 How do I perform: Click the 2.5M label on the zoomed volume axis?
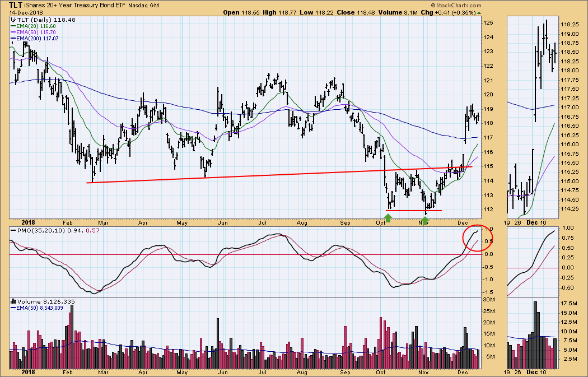(x=571, y=359)
